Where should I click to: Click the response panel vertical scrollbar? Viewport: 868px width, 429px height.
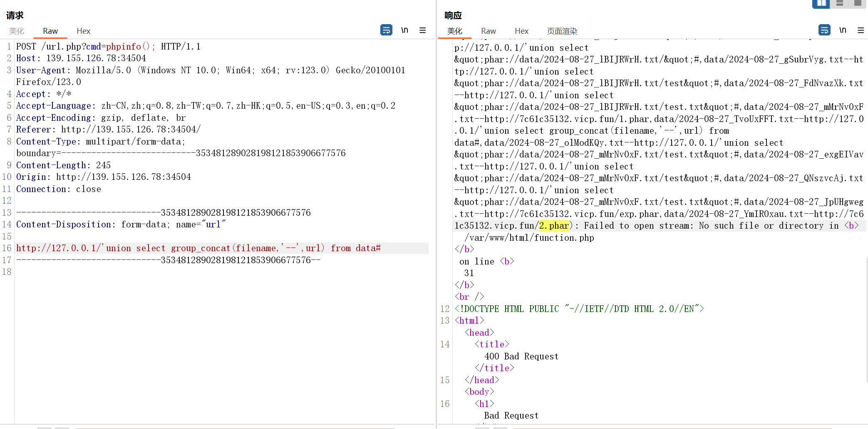tap(866, 320)
